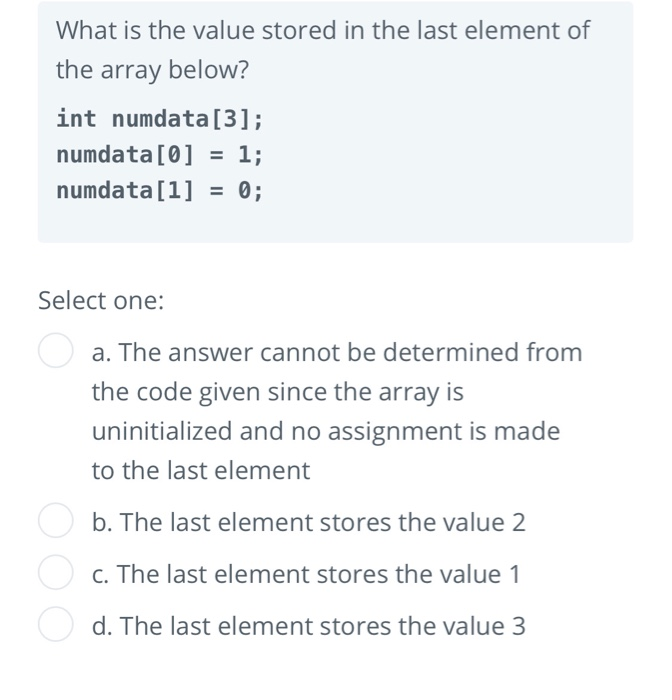This screenshot has height=700, width=672.
Task: Click the text "The answer cannot be determined from"
Action: [x=351, y=352]
